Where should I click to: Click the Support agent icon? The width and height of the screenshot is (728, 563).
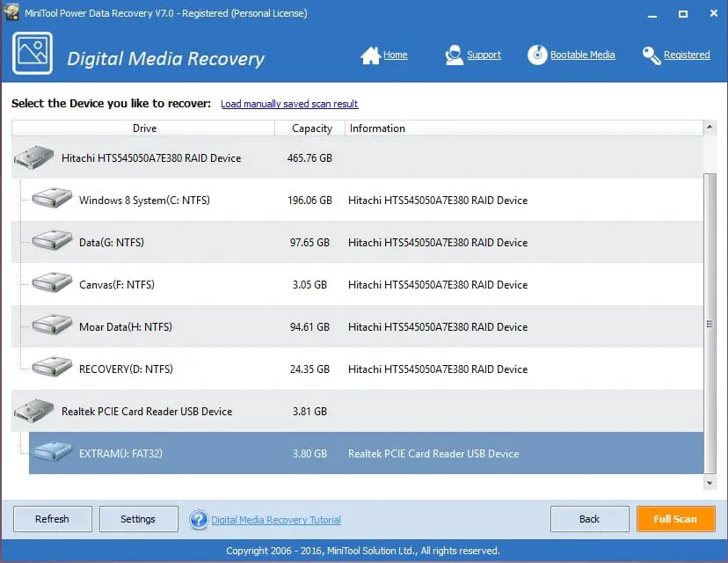pyautogui.click(x=454, y=55)
